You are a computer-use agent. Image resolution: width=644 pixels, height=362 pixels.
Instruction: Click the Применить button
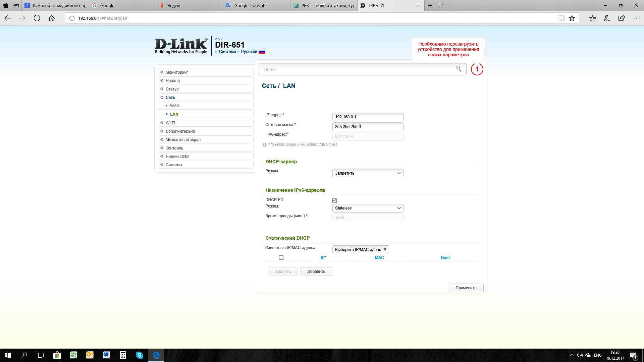(466, 288)
